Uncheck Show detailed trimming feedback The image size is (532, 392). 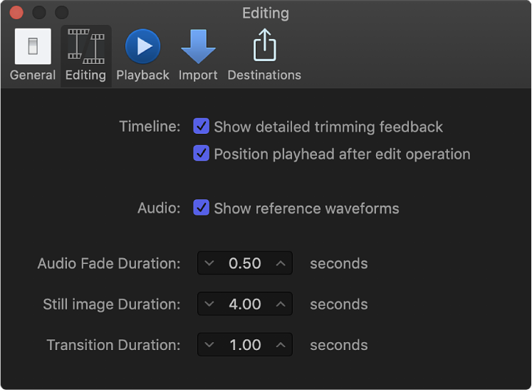(x=202, y=127)
